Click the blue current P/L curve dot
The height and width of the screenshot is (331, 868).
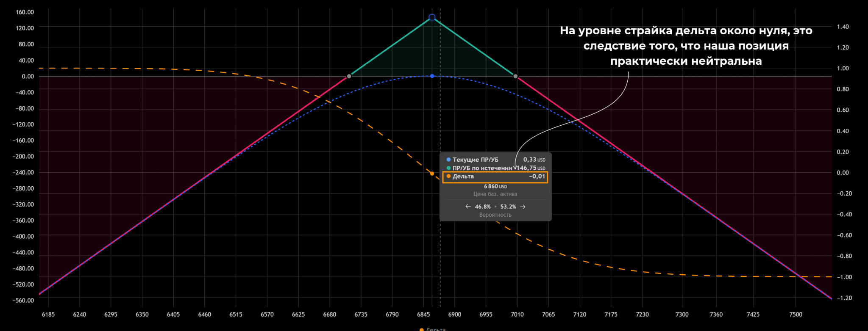[x=432, y=76]
